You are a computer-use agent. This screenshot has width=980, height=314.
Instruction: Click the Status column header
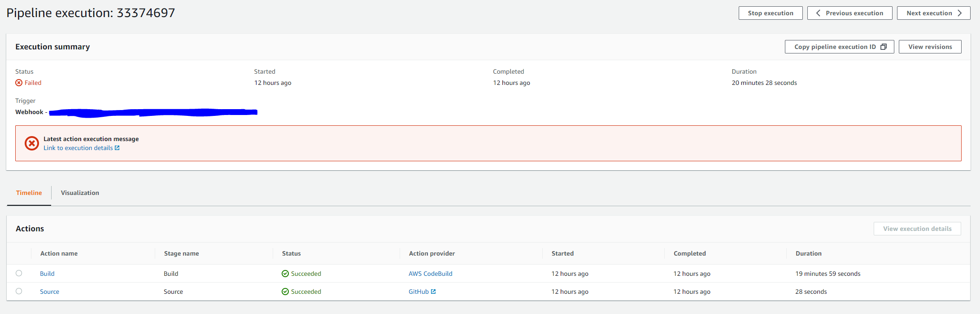292,253
